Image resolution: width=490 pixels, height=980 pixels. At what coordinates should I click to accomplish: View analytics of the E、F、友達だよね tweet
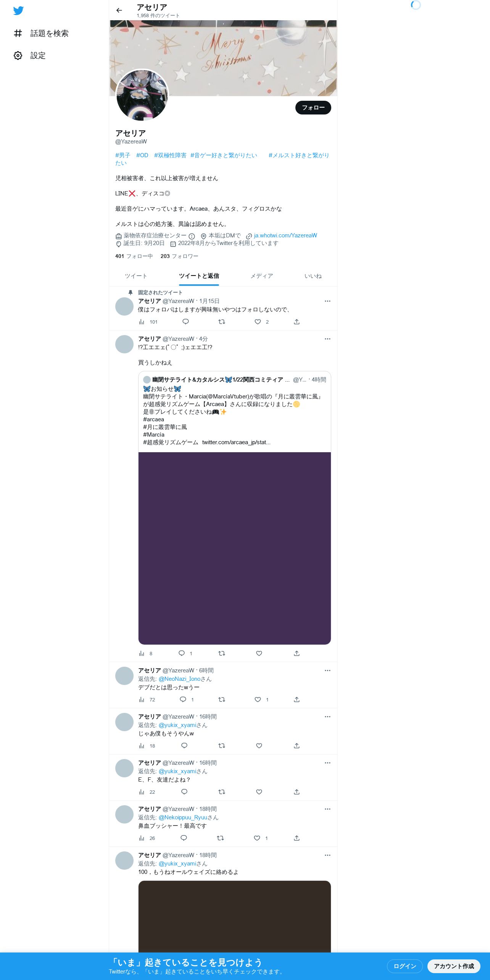[x=142, y=792]
